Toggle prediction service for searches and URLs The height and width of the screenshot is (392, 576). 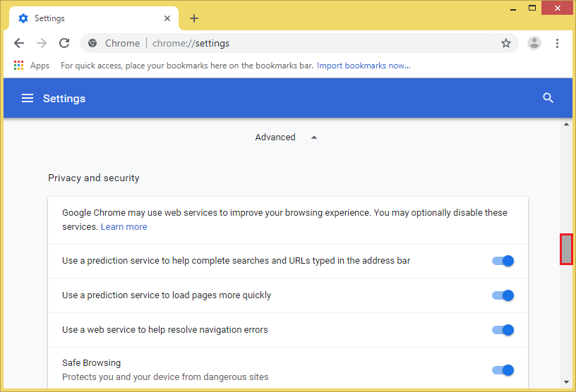tap(503, 261)
